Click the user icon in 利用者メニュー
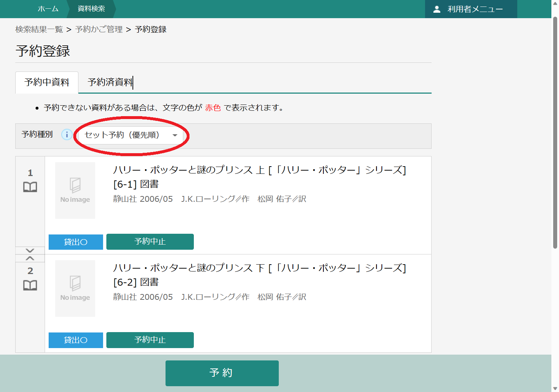The width and height of the screenshot is (559, 392). [437, 9]
